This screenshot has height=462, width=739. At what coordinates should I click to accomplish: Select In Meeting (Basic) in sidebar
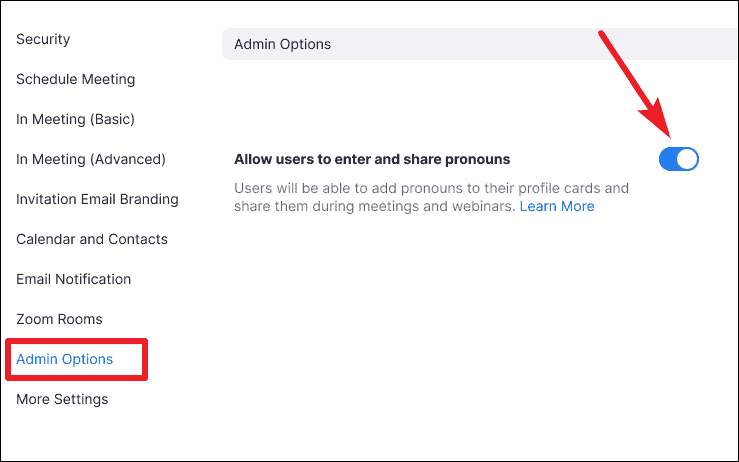[x=75, y=119]
